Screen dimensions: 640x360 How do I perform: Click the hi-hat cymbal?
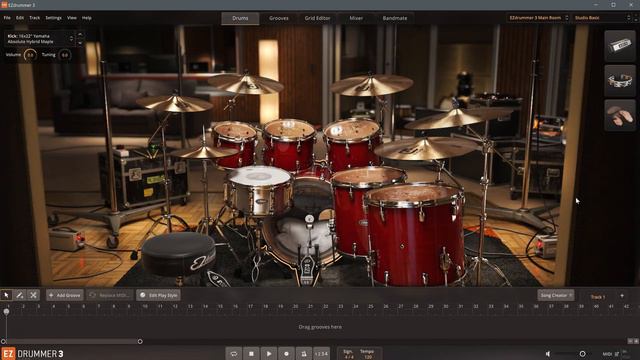tap(204, 153)
